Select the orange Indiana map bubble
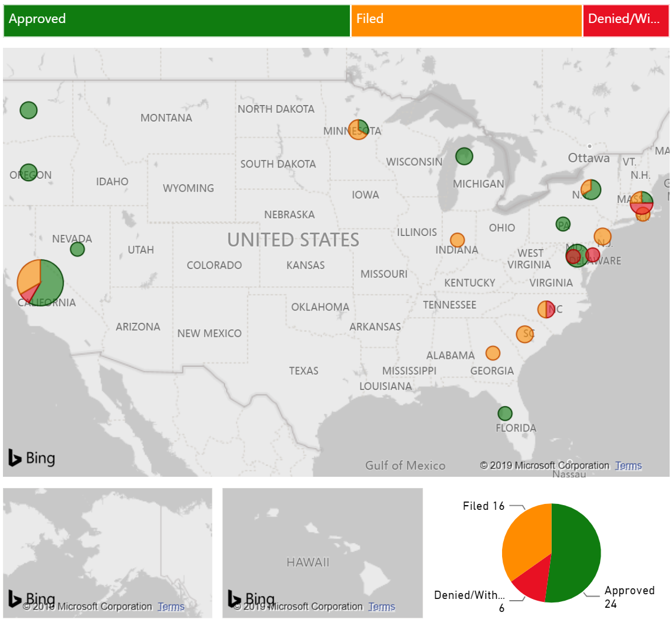Viewport: 672px width, 619px height. pyautogui.click(x=457, y=240)
